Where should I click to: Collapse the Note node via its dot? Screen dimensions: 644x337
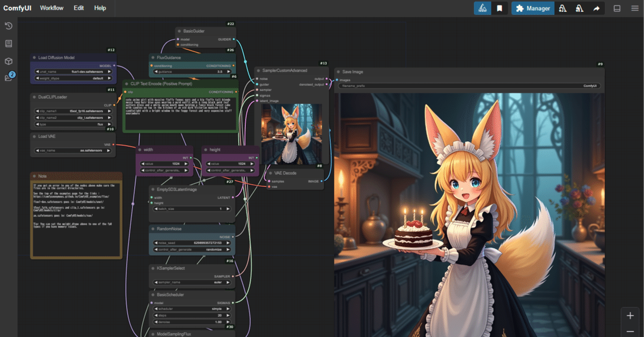34,176
